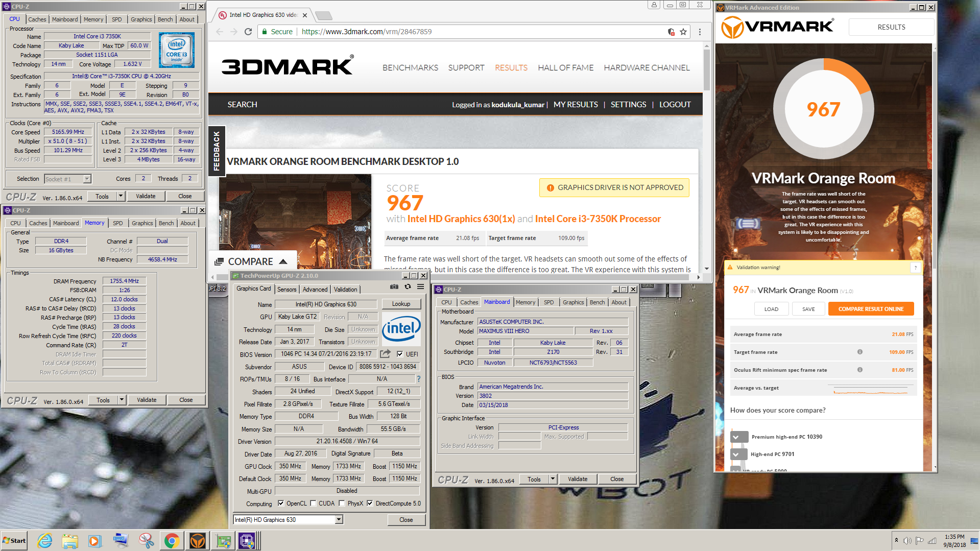Toggle the OpenCL checkbox in GPU-Z

[280, 504]
